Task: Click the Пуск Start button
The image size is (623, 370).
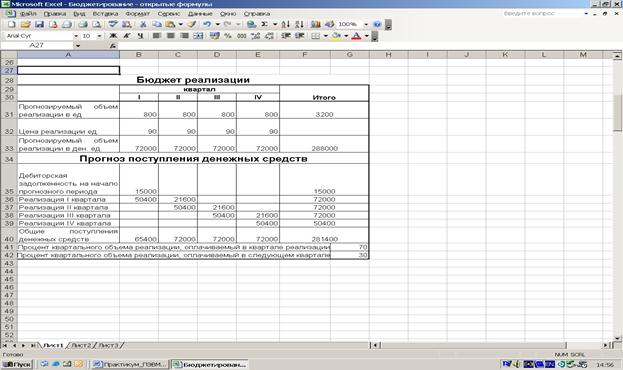Action: [17, 364]
